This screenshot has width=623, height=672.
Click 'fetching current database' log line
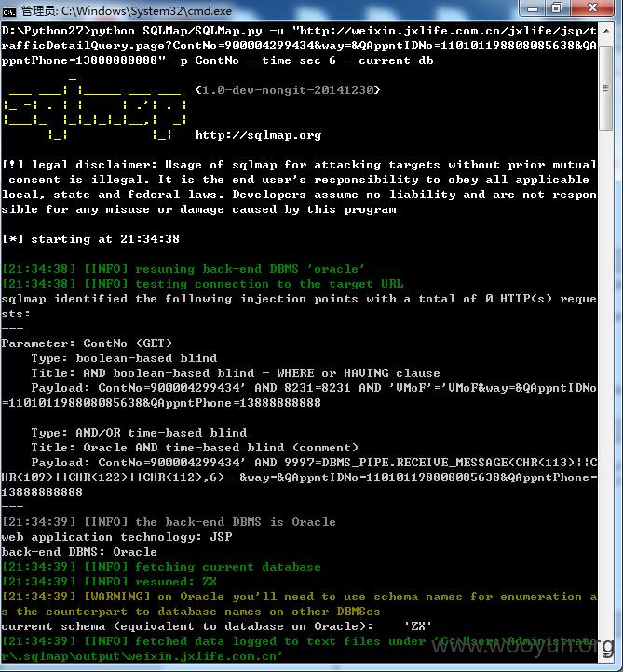coord(161,567)
